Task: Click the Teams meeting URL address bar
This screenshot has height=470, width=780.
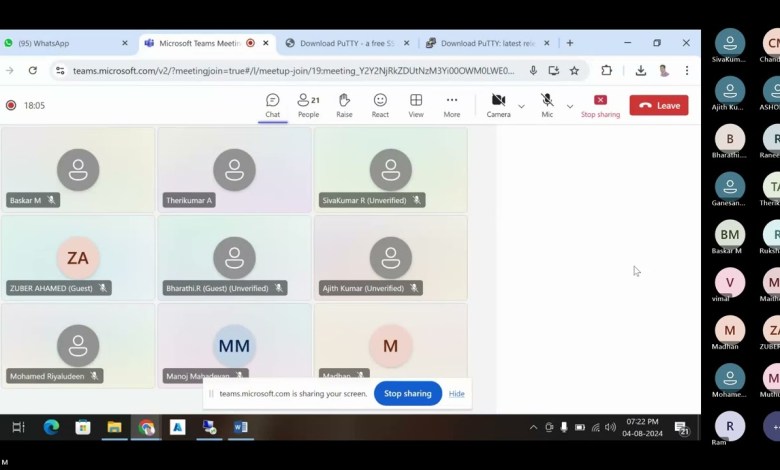Action: [293, 71]
